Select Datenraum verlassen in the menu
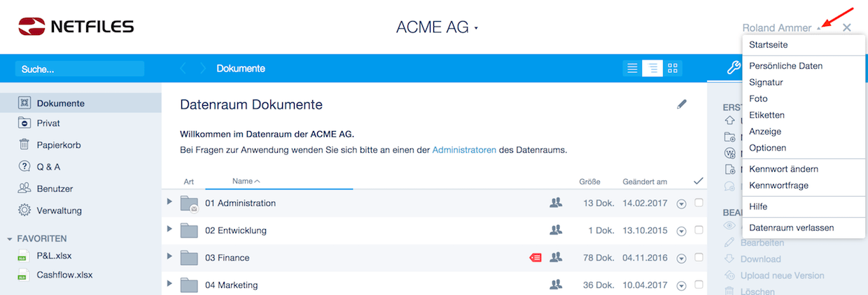868x295 pixels. [x=791, y=228]
